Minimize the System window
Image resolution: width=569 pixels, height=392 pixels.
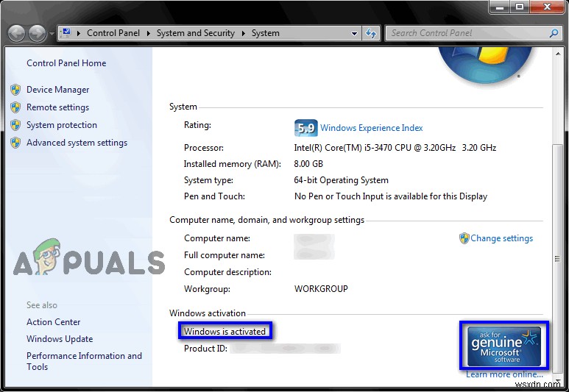(500, 7)
